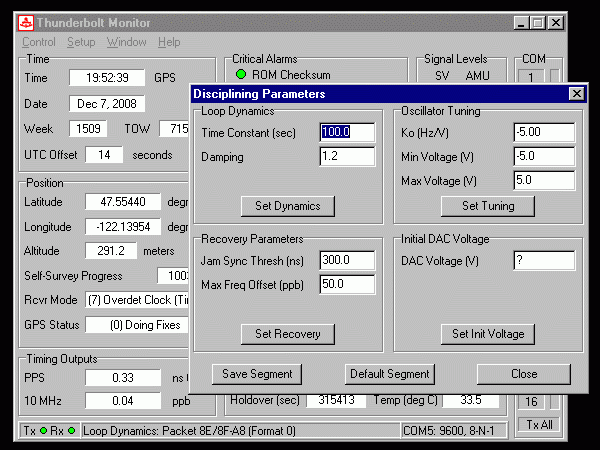Click the Save Segment button

257,374
